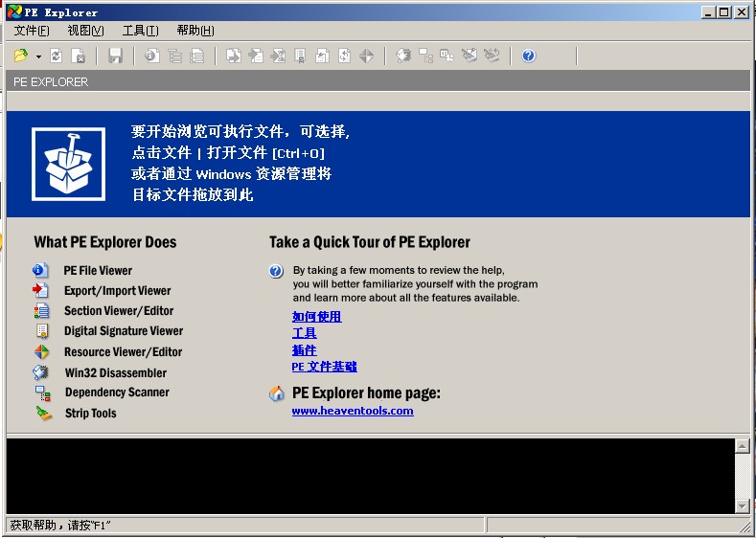756x538 pixels.
Task: Click the save disk toolbar icon
Action: tap(115, 56)
